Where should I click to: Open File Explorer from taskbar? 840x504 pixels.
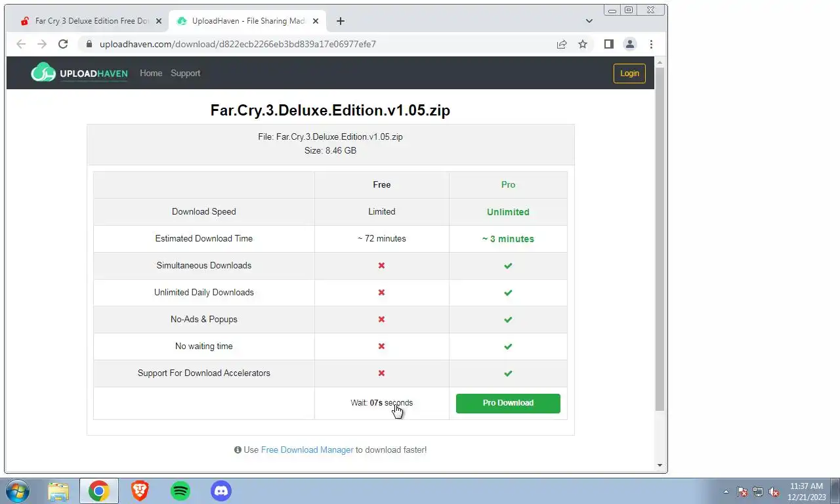(x=58, y=491)
